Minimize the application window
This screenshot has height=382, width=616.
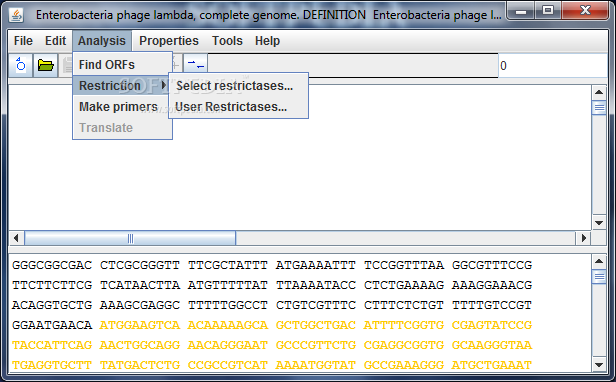(521, 11)
